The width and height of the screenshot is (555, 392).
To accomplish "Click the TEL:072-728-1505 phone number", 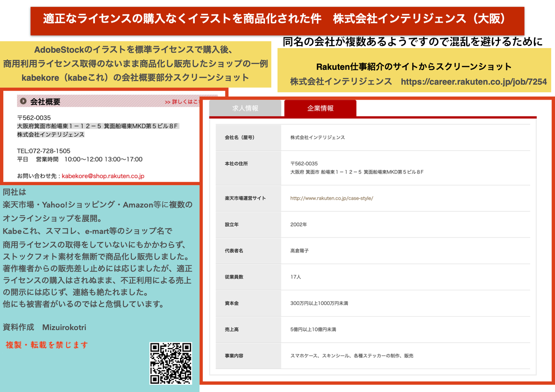I will pyautogui.click(x=44, y=151).
